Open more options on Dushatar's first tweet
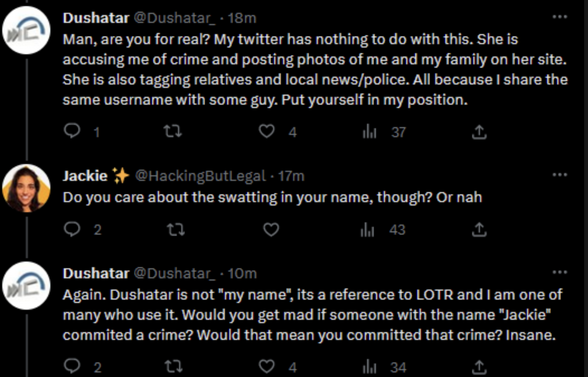This screenshot has width=588, height=377. [x=559, y=17]
